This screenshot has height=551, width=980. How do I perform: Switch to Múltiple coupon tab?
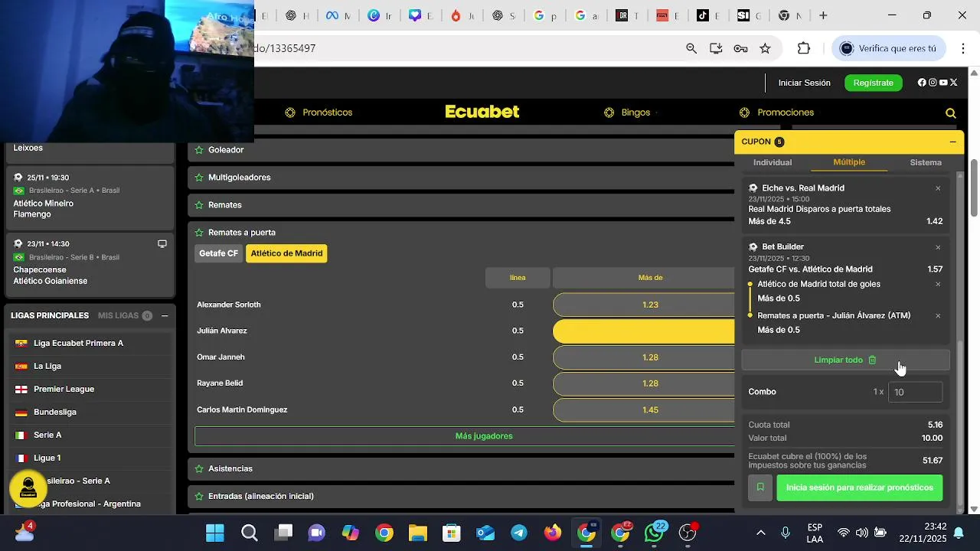click(x=849, y=162)
